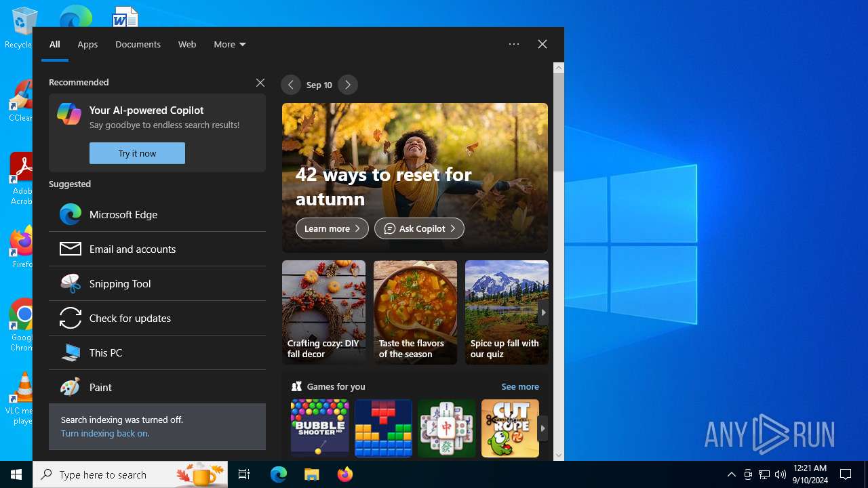This screenshot has width=868, height=488.
Task: Click Learn more on autumn banner
Action: (332, 228)
